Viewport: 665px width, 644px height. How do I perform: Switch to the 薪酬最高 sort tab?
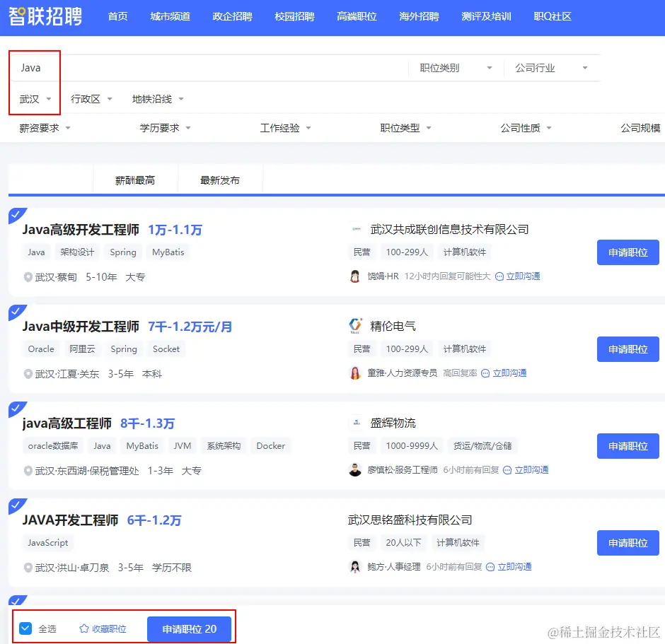(135, 180)
